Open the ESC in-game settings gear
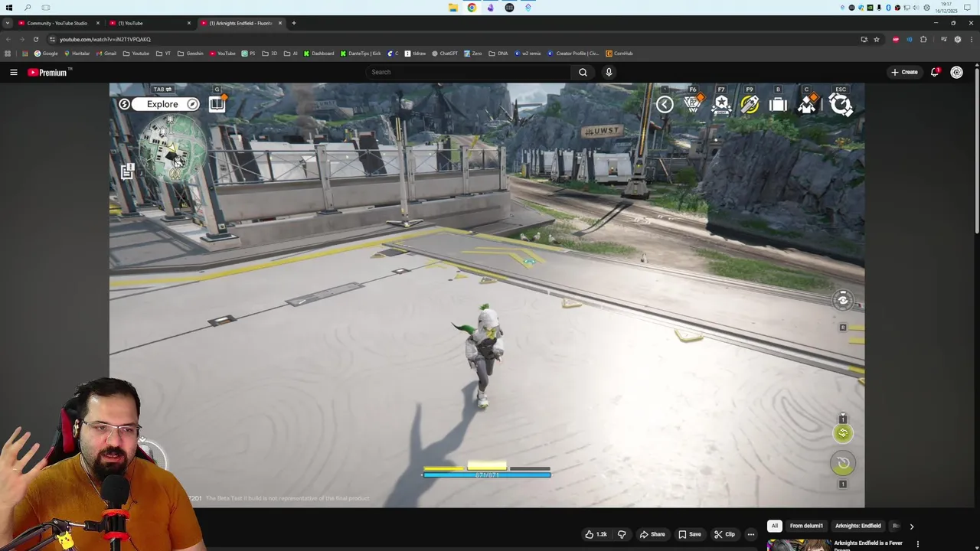980x551 pixels. point(841,104)
